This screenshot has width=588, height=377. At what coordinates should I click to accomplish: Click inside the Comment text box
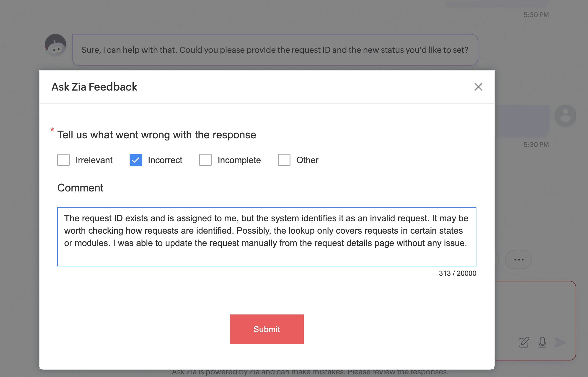point(267,237)
